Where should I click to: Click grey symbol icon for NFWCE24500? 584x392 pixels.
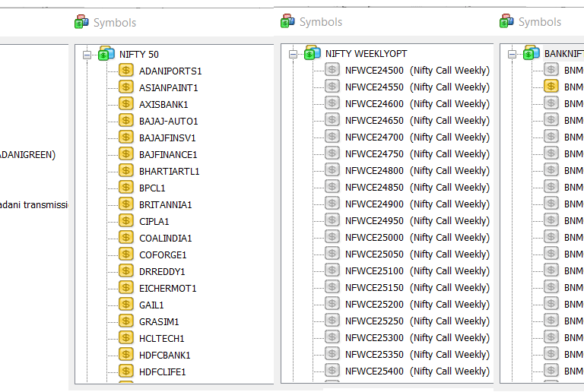pyautogui.click(x=332, y=70)
